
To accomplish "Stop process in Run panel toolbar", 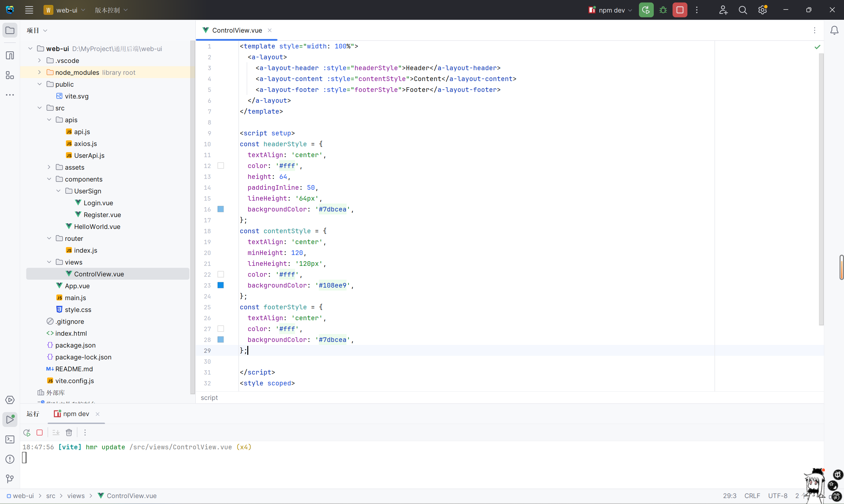I will (40, 432).
